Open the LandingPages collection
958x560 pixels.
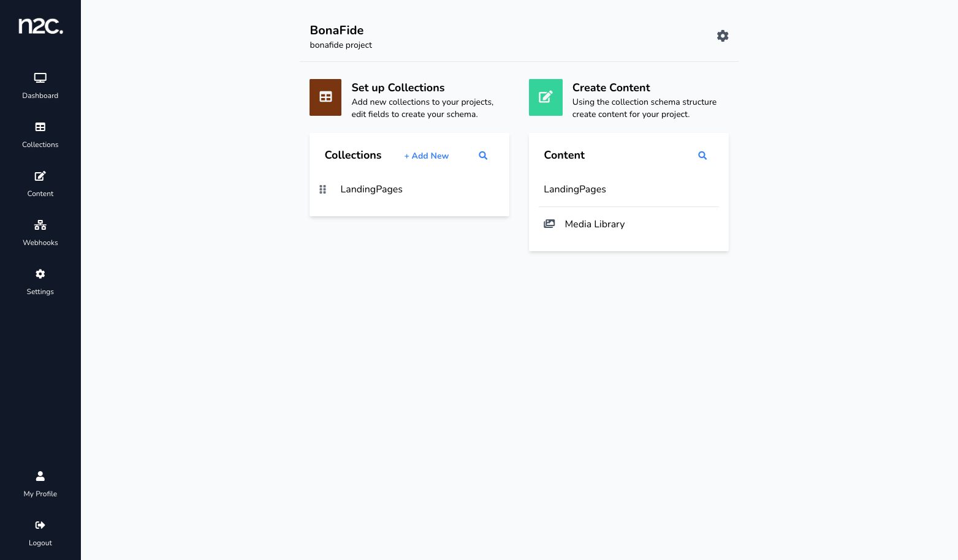point(371,189)
